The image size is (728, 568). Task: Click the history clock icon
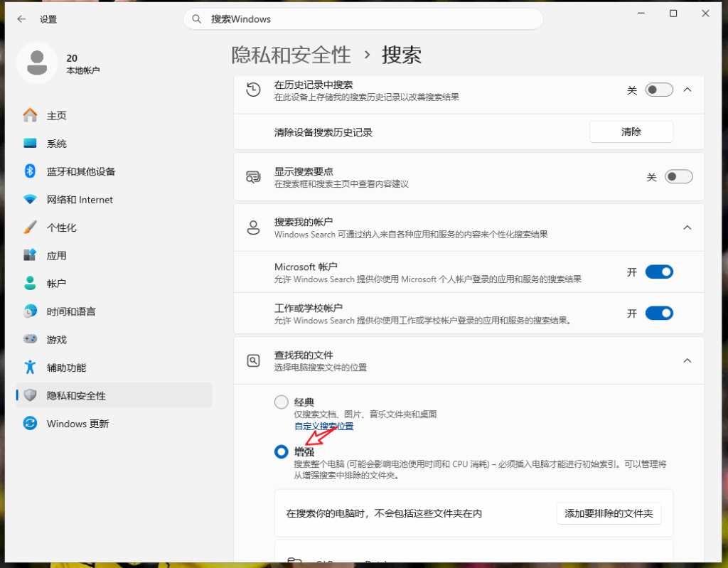tap(254, 90)
